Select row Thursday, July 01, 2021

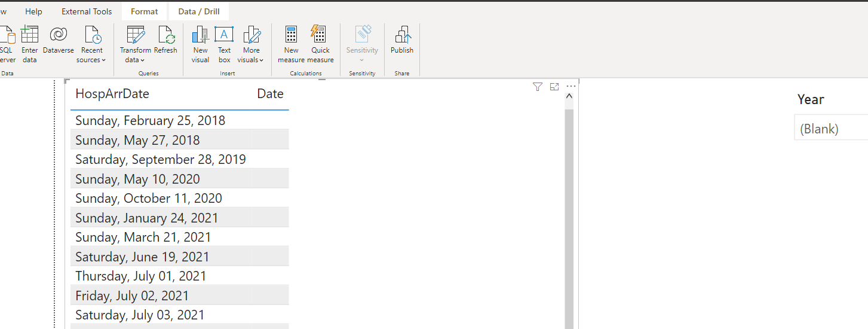click(x=180, y=276)
